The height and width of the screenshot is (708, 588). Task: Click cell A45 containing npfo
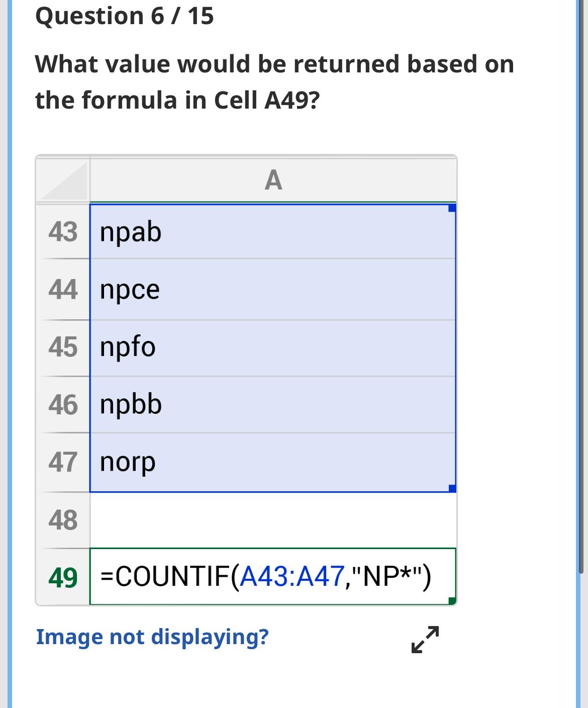pos(251,347)
